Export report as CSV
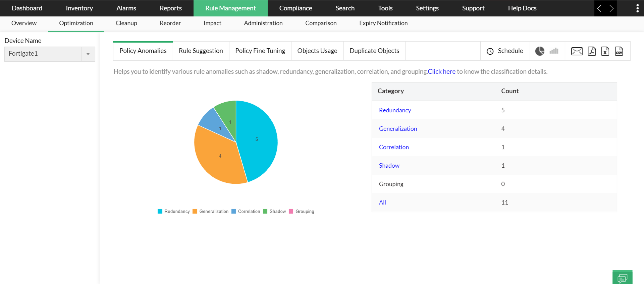 (x=619, y=51)
